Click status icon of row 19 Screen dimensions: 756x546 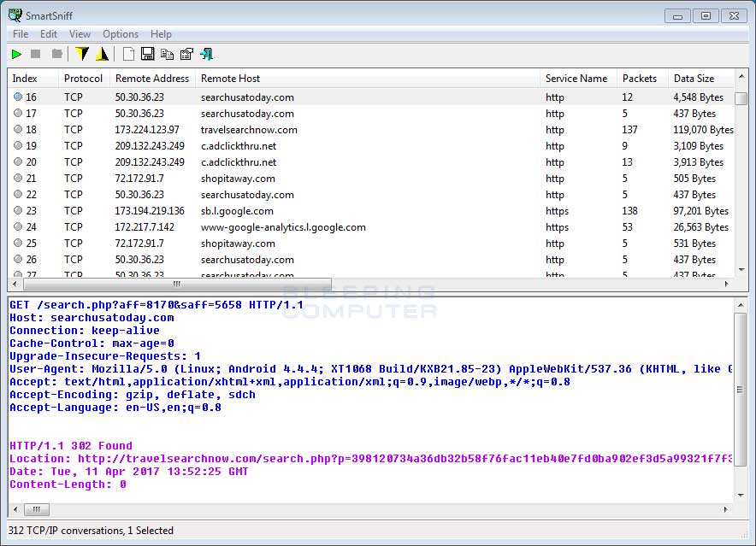pyautogui.click(x=18, y=145)
